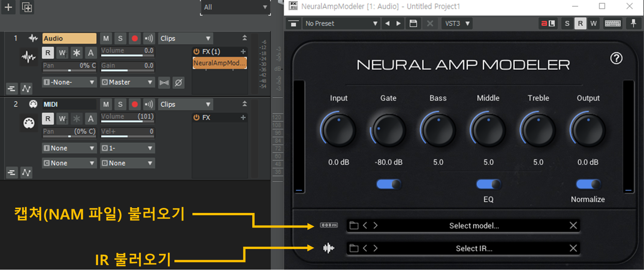The image size is (644, 277).
Task: Toggle the W automation write in plugin header
Action: (593, 23)
